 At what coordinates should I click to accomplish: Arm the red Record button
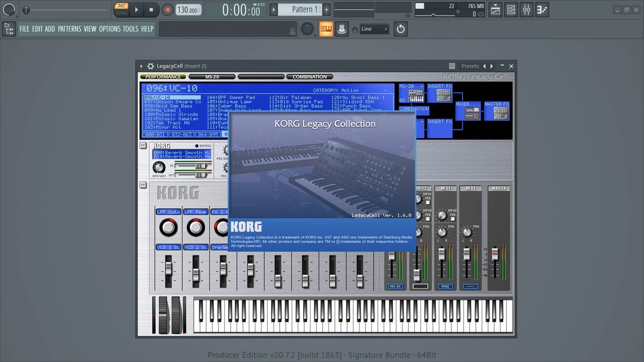(x=167, y=9)
